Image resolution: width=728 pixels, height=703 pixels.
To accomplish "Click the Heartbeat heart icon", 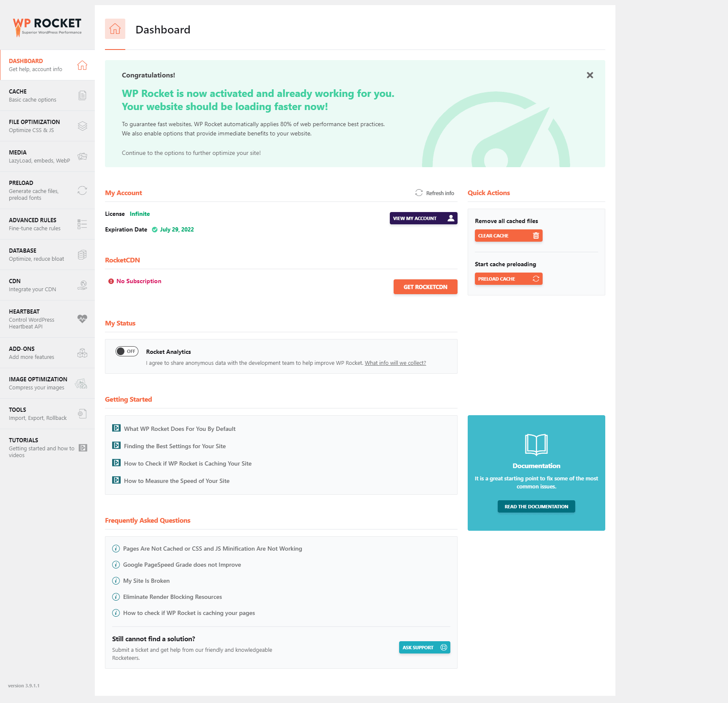I will [x=83, y=319].
